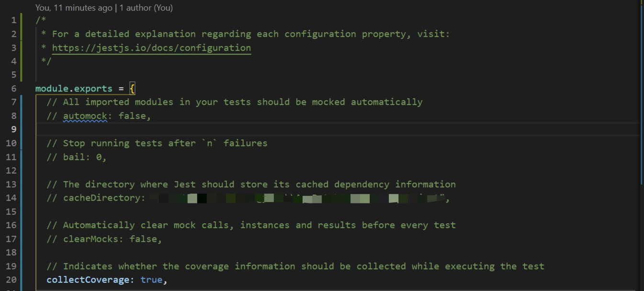This screenshot has width=644, height=291.
Task: Place cursor in the empty line 9
Action: (x=335, y=129)
